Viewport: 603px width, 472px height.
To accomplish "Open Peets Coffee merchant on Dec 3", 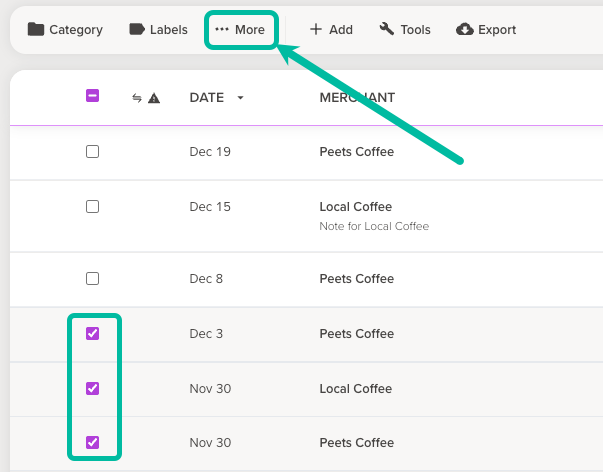I will pyautogui.click(x=357, y=334).
